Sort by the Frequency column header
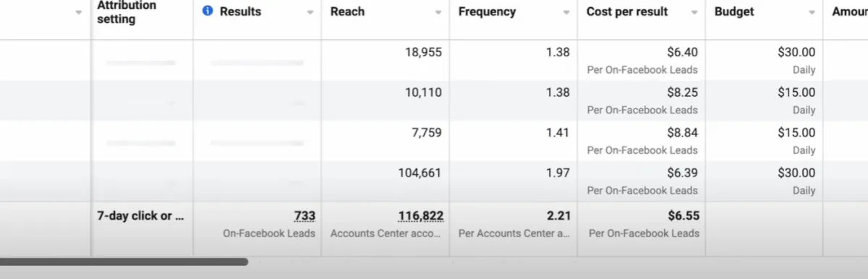The width and height of the screenshot is (868, 279). point(487,12)
